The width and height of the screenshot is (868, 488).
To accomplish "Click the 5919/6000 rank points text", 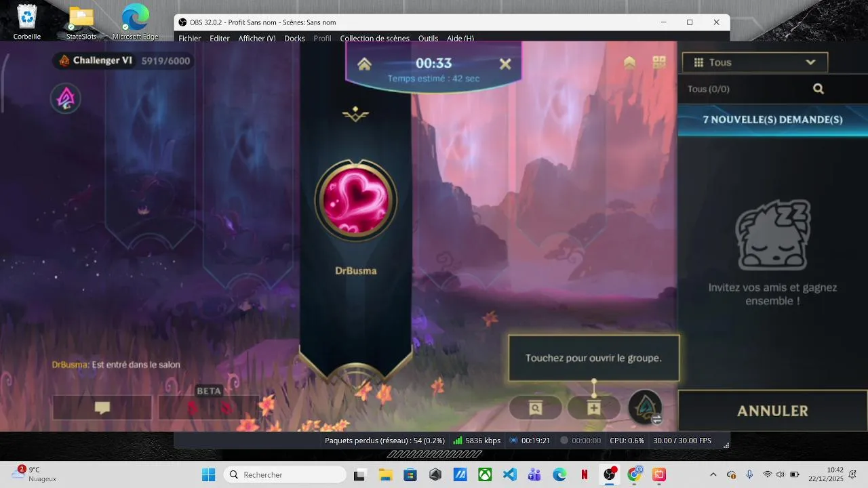I will pyautogui.click(x=165, y=60).
